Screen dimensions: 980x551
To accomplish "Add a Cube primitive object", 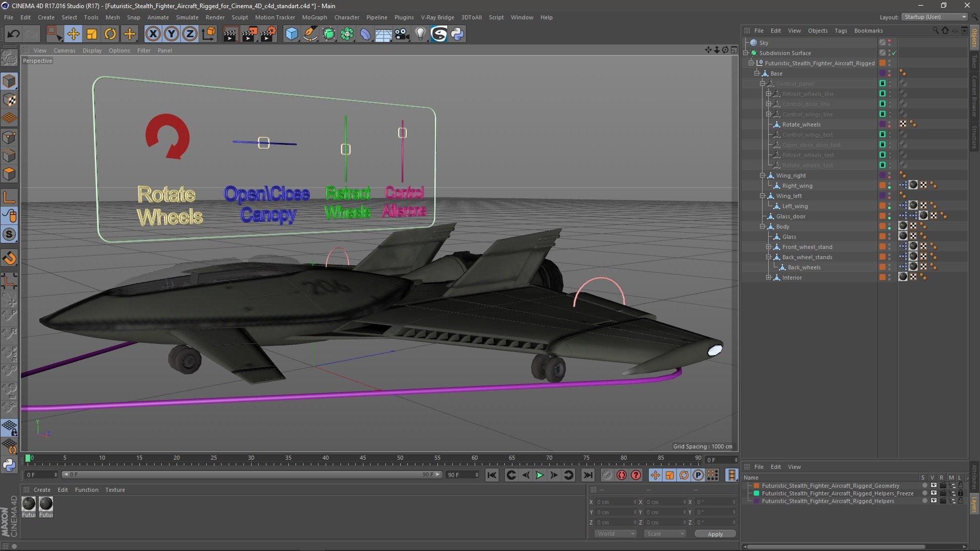I will [x=291, y=34].
